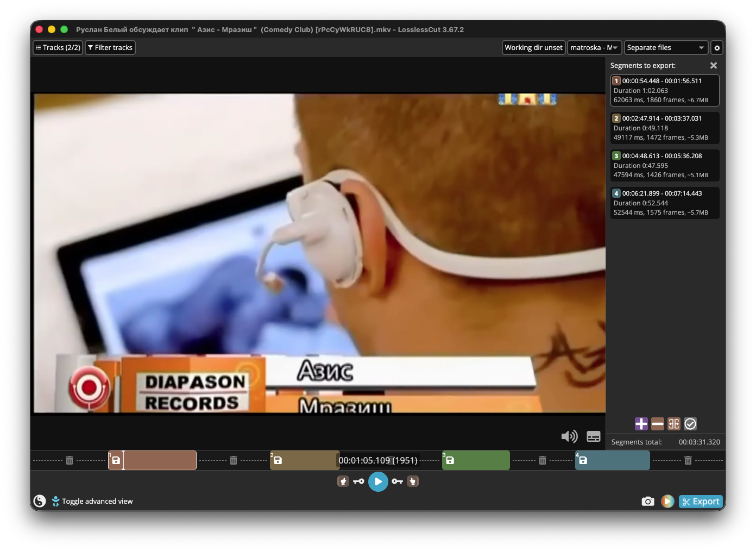Click the round orange play icon beside Export
Viewport: 756px width, 551px height.
coord(667,502)
